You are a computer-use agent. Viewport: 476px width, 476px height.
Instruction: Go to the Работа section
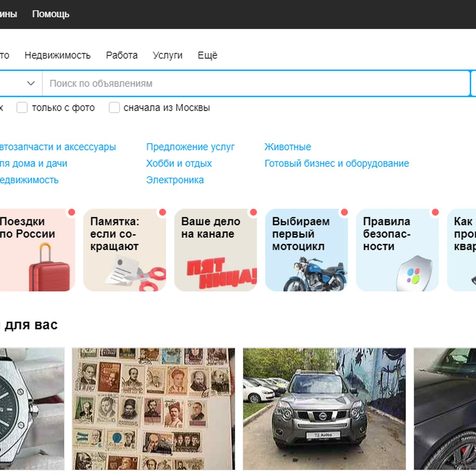coord(122,55)
